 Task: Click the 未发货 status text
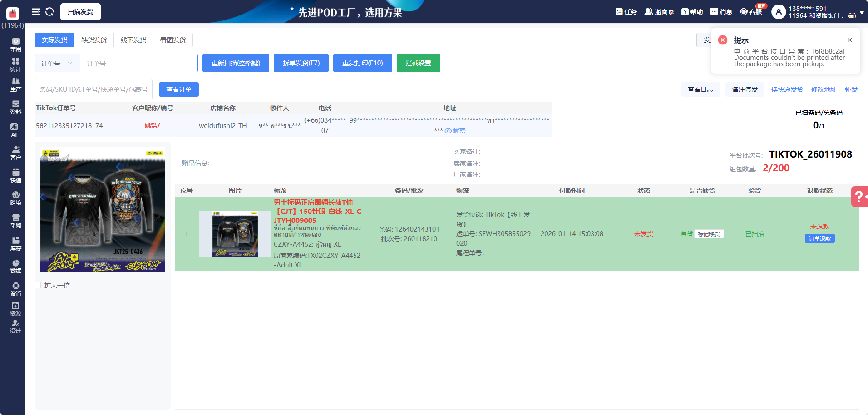(x=643, y=234)
